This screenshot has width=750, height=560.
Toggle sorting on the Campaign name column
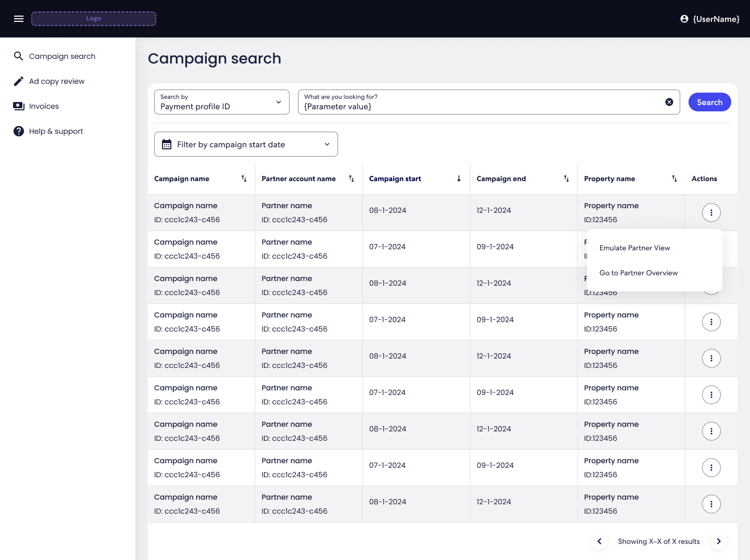point(244,179)
